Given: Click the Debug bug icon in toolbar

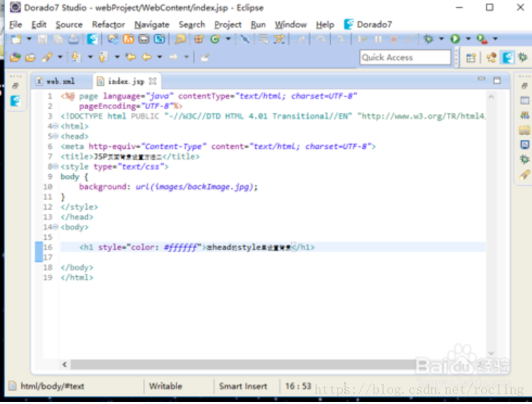Looking at the screenshot, I should (x=429, y=39).
